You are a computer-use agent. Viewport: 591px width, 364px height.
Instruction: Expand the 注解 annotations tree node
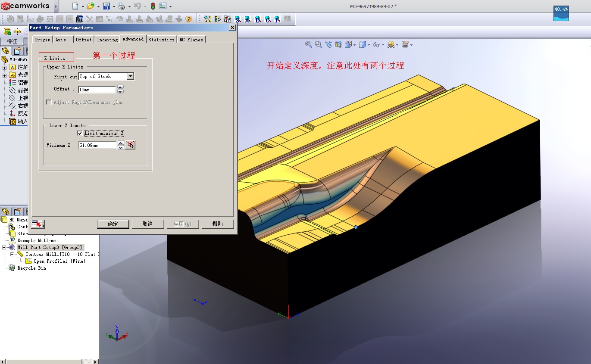tap(5, 67)
